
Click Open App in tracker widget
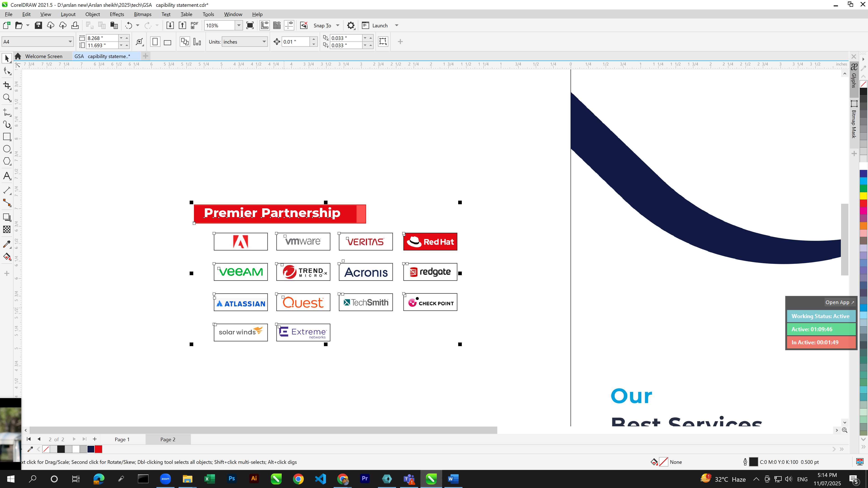[x=839, y=302]
